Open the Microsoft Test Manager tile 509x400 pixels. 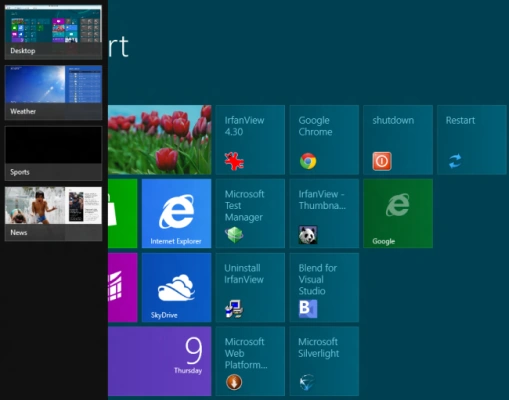[x=250, y=213]
